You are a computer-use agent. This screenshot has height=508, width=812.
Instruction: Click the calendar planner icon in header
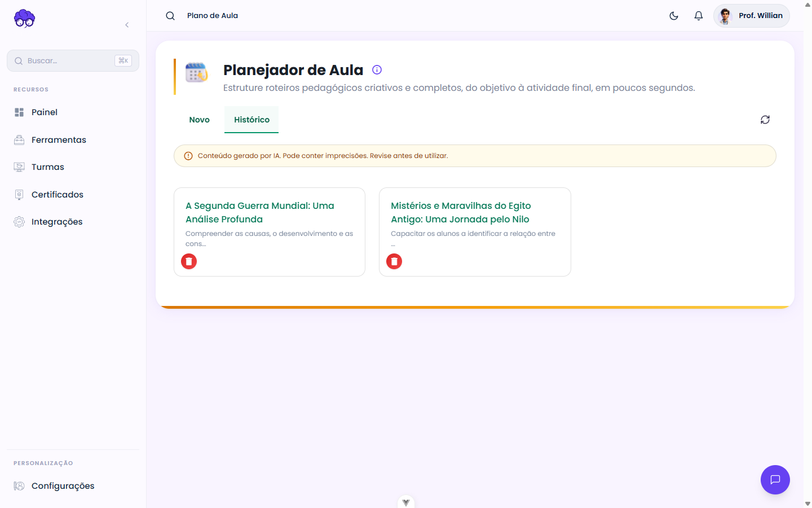coord(196,72)
